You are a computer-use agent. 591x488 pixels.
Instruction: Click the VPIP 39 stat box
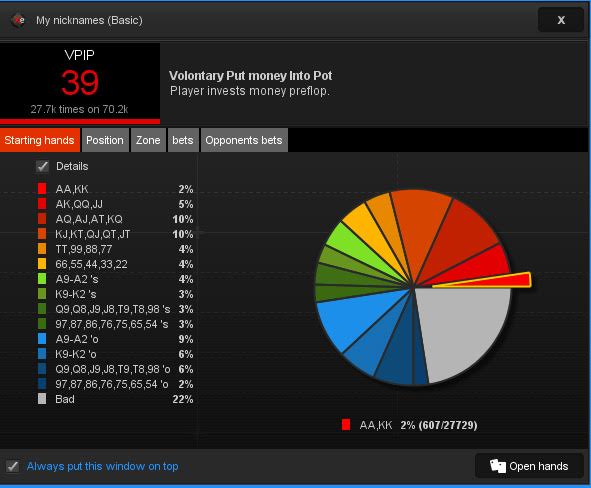pyautogui.click(x=80, y=83)
